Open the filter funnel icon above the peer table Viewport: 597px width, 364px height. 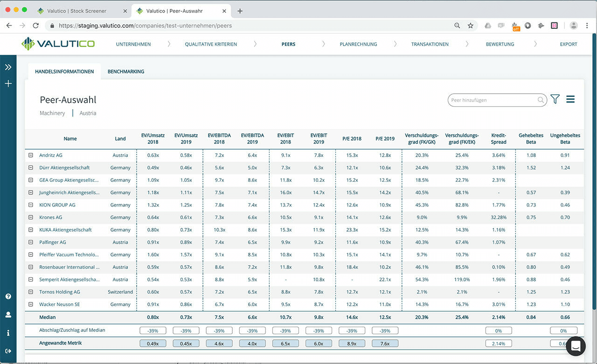click(555, 99)
